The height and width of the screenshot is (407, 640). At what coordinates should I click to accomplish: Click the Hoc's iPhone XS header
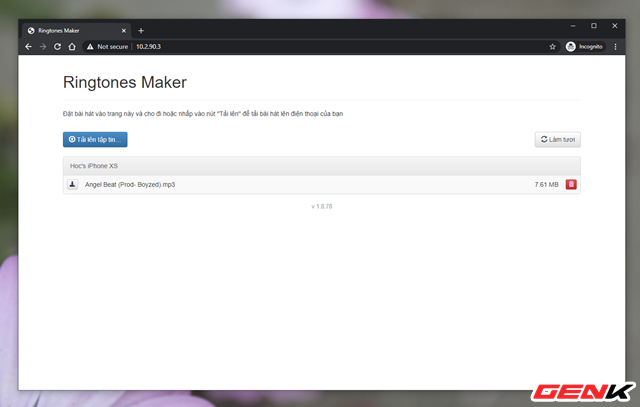coord(322,166)
